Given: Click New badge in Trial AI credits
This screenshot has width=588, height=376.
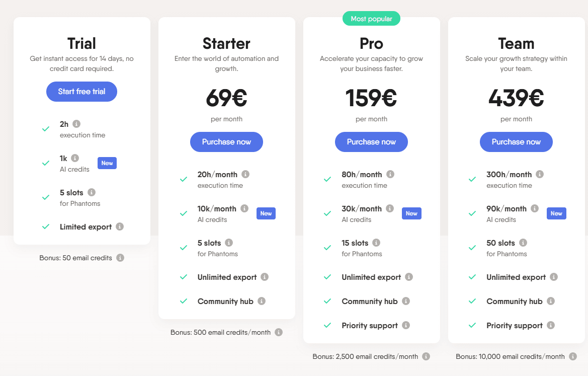Looking at the screenshot, I should (107, 163).
